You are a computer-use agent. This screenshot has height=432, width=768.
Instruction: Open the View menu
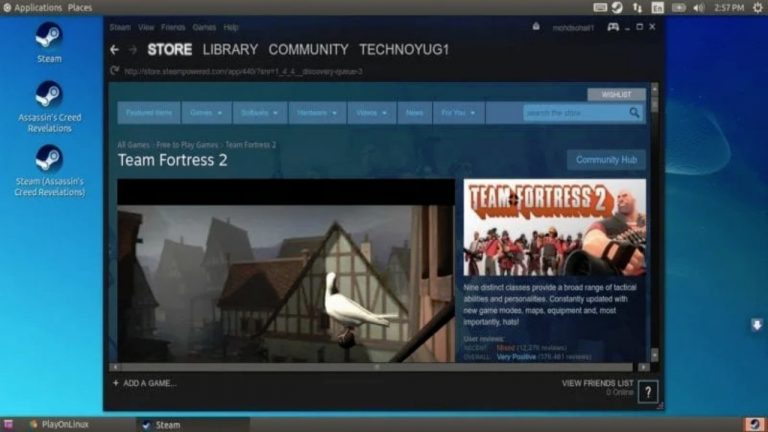[x=146, y=27]
